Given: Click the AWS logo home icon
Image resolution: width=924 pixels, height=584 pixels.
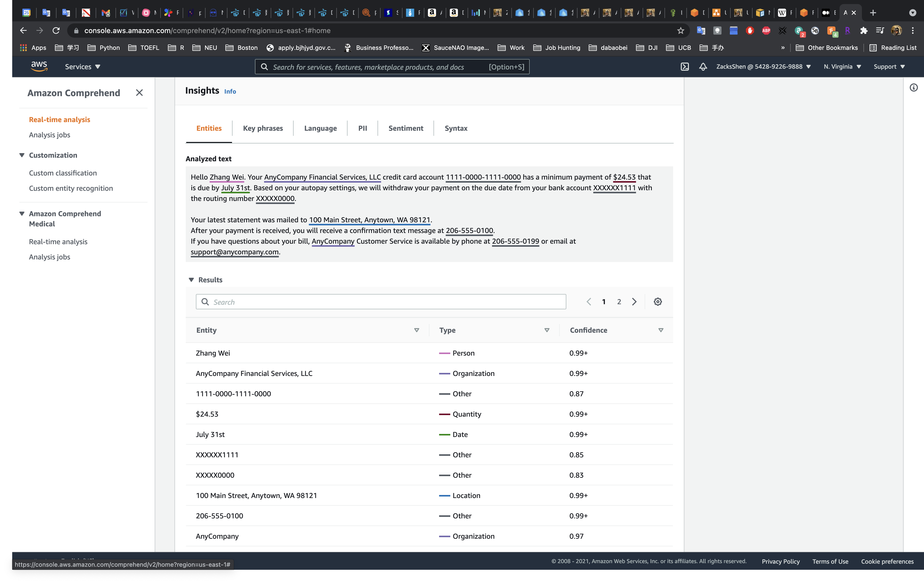Looking at the screenshot, I should tap(39, 66).
